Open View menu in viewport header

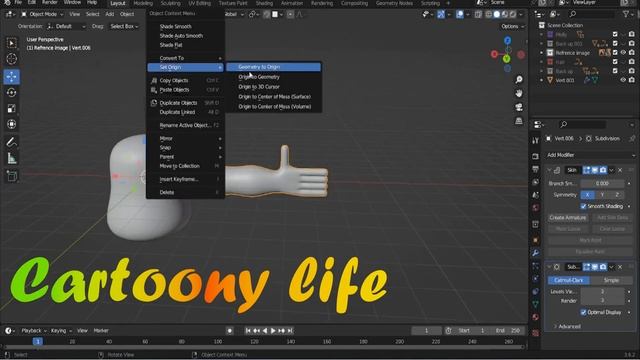coord(74,14)
